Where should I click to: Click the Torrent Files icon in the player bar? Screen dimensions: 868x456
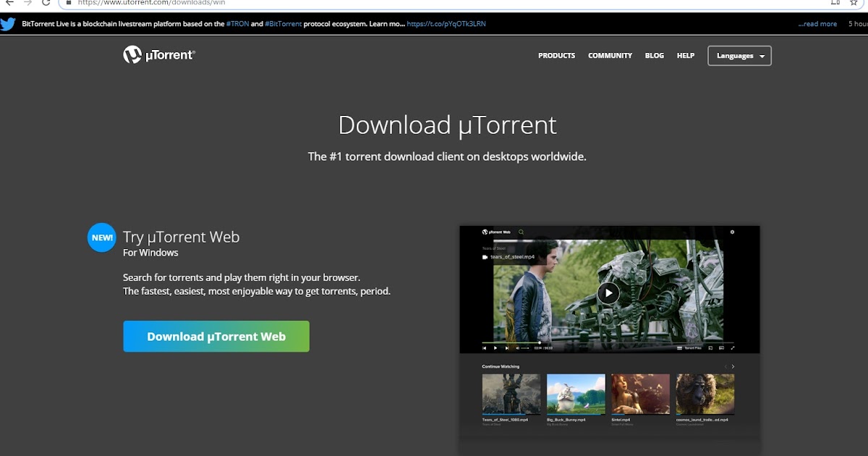(x=679, y=348)
